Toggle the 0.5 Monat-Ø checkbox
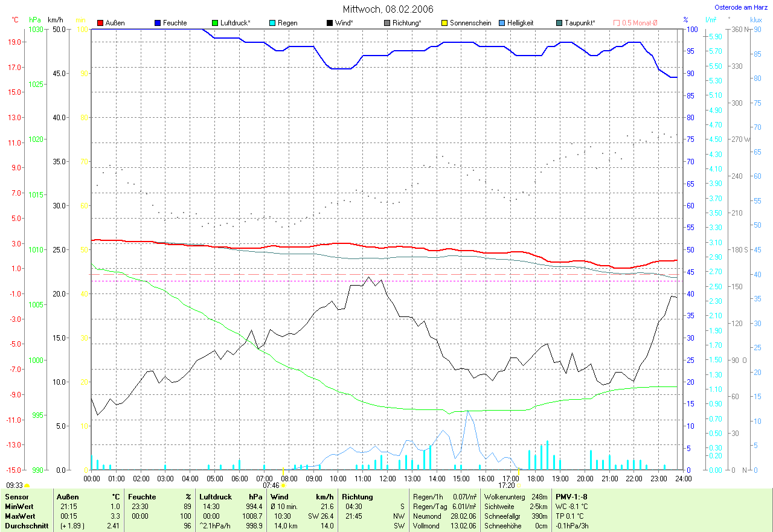 (x=617, y=23)
